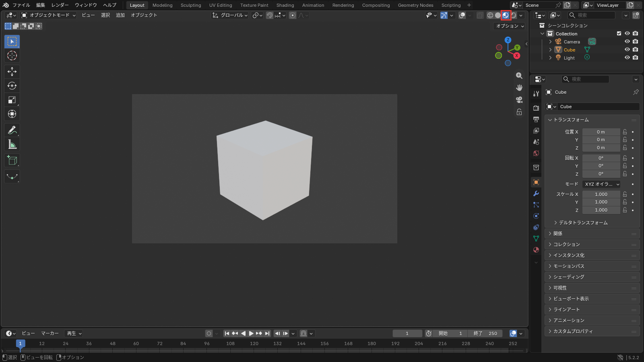
Task: Uncheck the Collection exclude checkbox
Action: point(619,33)
